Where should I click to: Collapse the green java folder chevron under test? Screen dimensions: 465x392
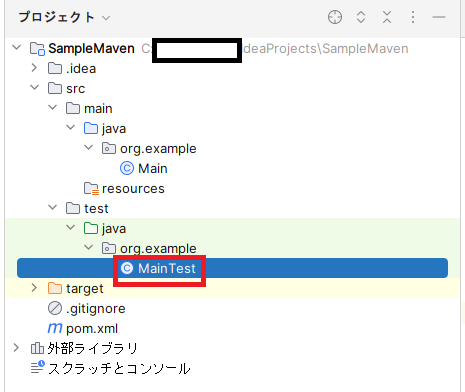(x=71, y=227)
